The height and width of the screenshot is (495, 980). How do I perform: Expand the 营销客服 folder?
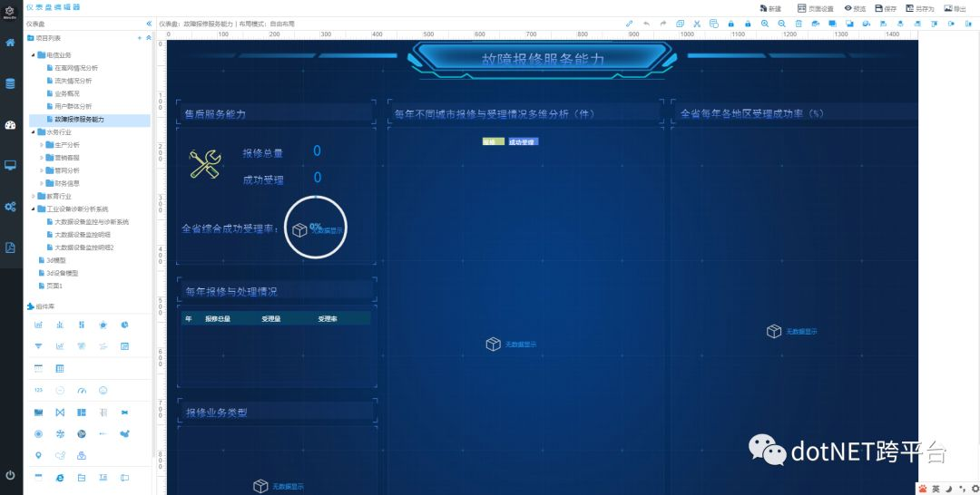coord(42,158)
